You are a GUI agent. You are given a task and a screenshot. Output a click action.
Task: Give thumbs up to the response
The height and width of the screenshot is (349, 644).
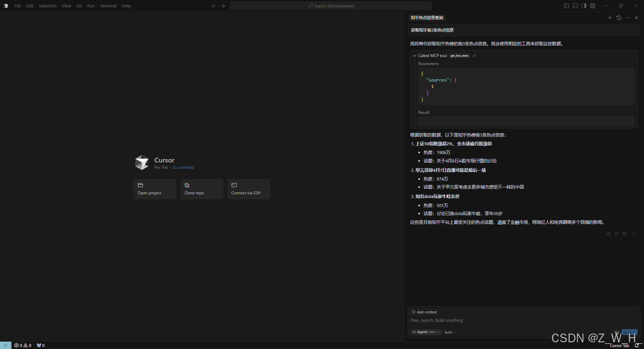(609, 234)
